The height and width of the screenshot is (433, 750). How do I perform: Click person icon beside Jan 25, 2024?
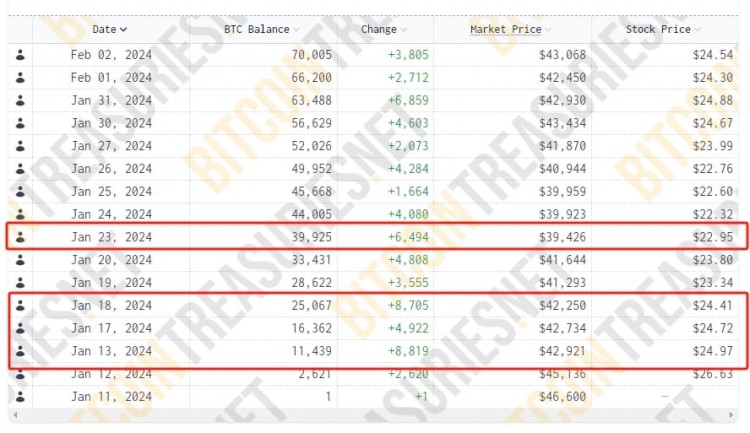coord(20,191)
